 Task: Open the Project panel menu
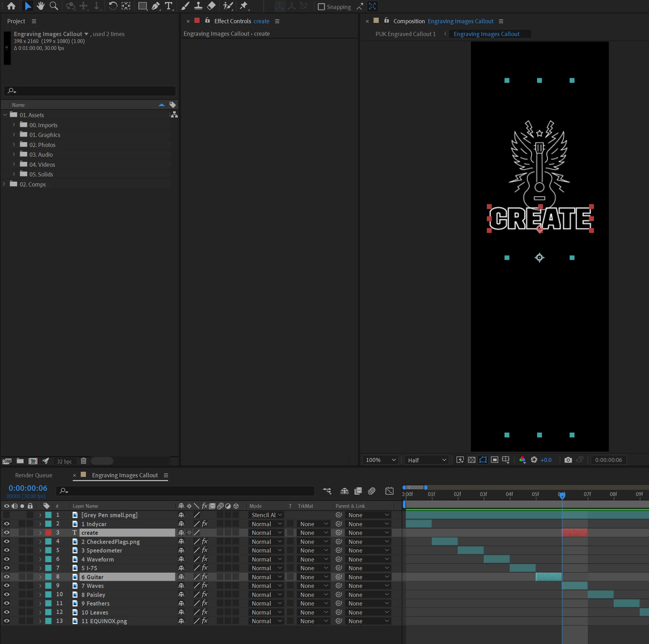[x=34, y=21]
